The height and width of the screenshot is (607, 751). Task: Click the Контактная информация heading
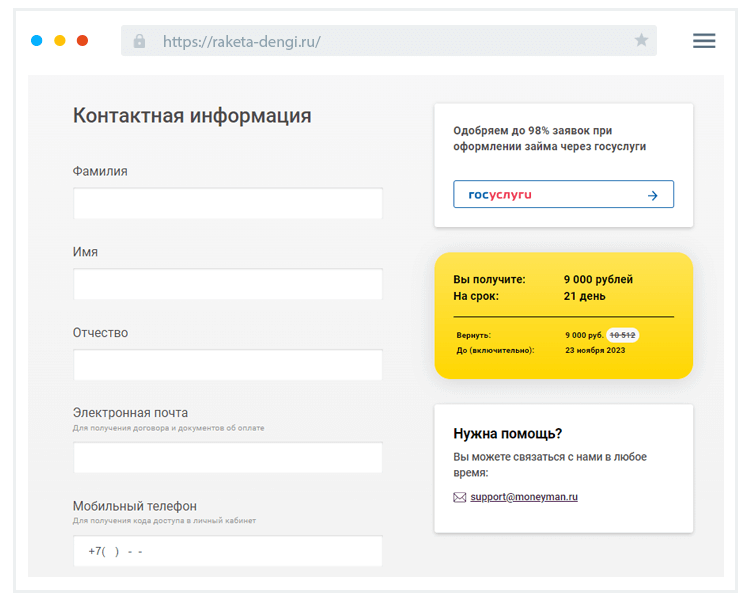[192, 116]
